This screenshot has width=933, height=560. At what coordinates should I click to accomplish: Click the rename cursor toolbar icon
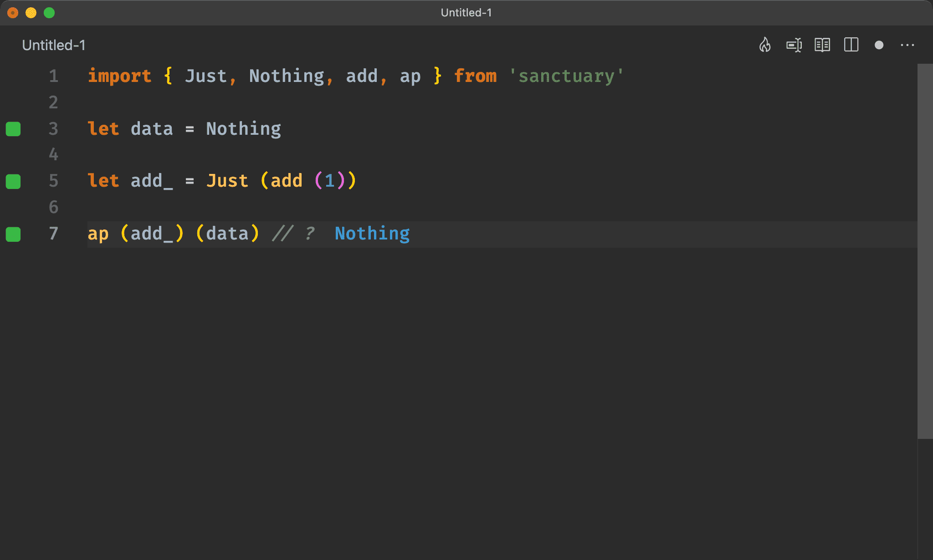794,45
